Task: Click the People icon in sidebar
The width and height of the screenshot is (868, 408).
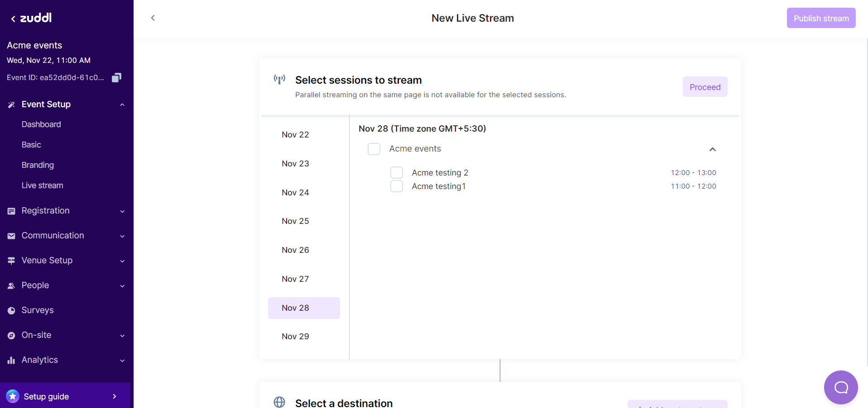Action: click(x=11, y=285)
